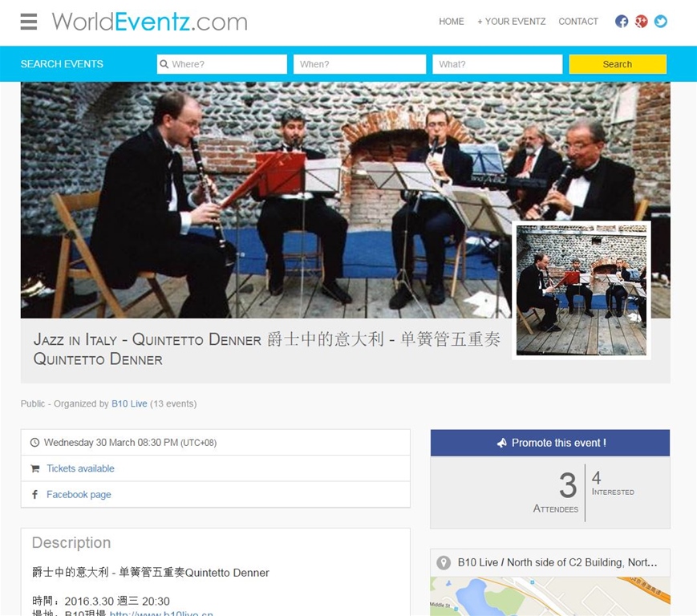
Task: Click the magnifier icon in Where field
Action: click(x=164, y=64)
